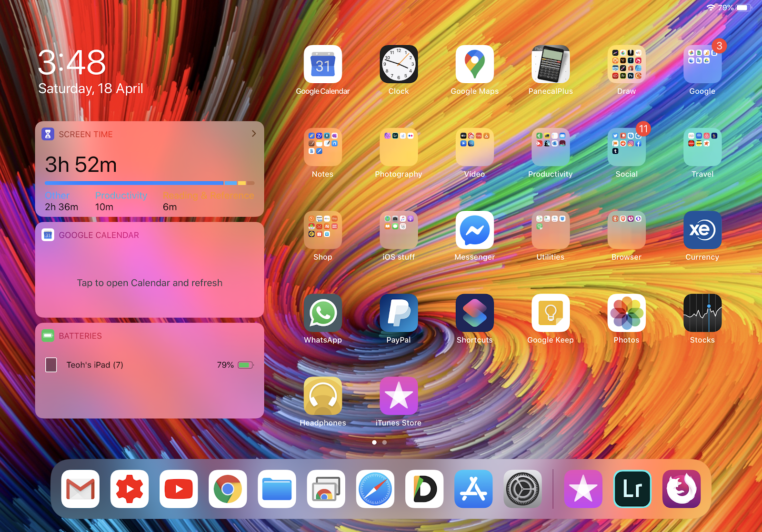Click the Saturday, 18 April date
Screen dimensions: 762x532
tap(90, 89)
